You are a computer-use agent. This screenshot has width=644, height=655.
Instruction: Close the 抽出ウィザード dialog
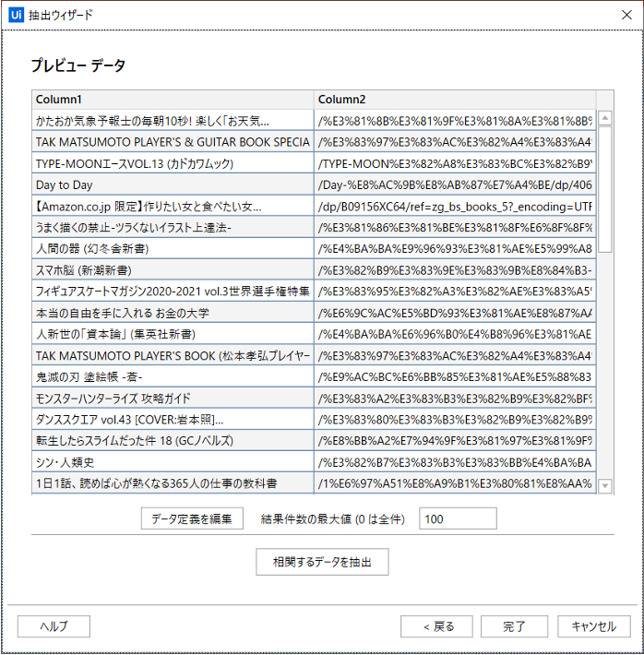pos(626,15)
